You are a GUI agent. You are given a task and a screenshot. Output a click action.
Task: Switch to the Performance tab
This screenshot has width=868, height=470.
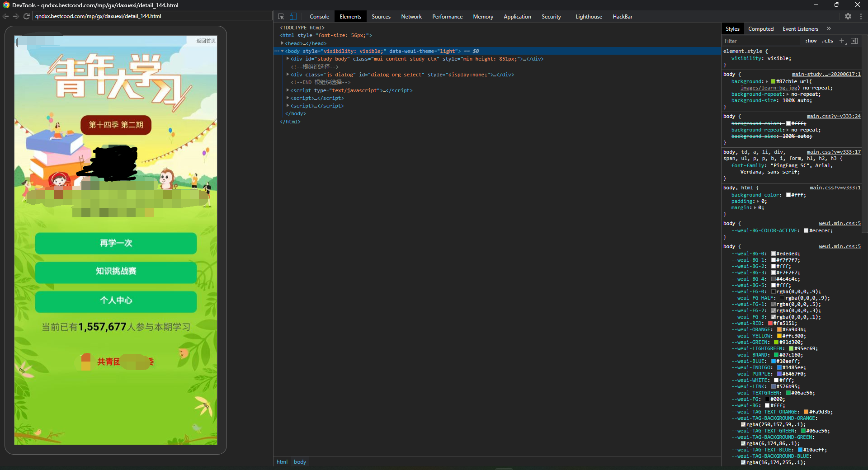click(447, 17)
